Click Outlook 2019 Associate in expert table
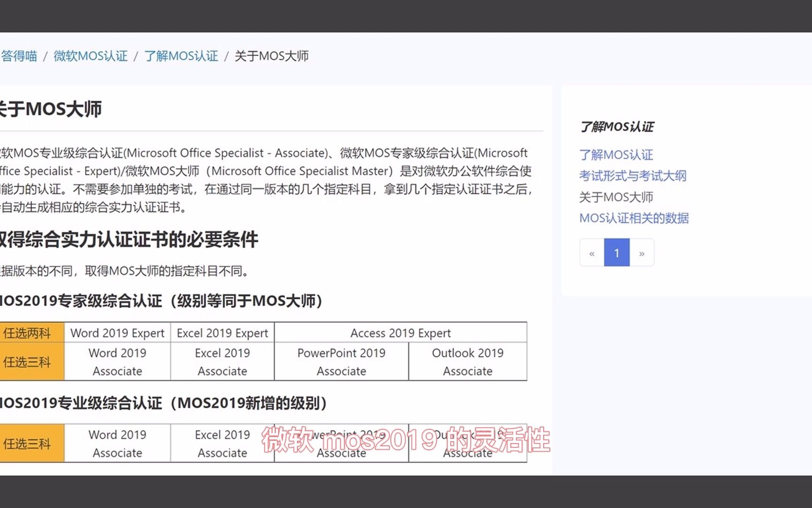The height and width of the screenshot is (508, 812). pyautogui.click(x=468, y=362)
